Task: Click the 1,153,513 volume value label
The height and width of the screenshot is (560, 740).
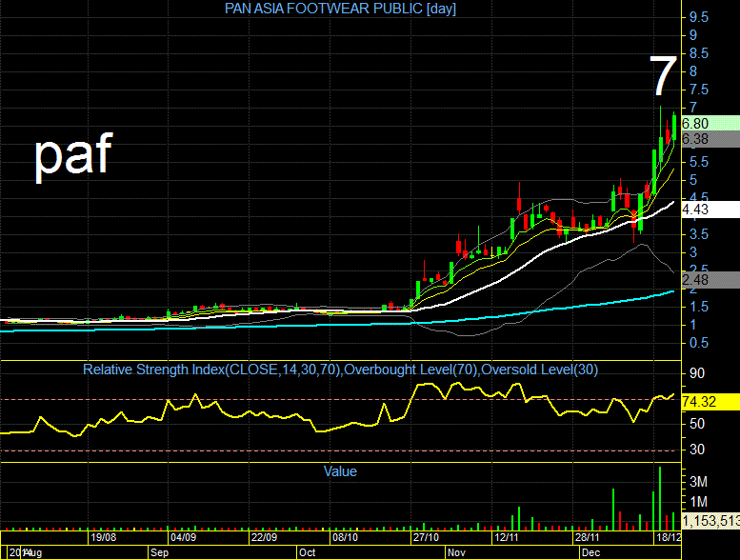Action: click(710, 521)
